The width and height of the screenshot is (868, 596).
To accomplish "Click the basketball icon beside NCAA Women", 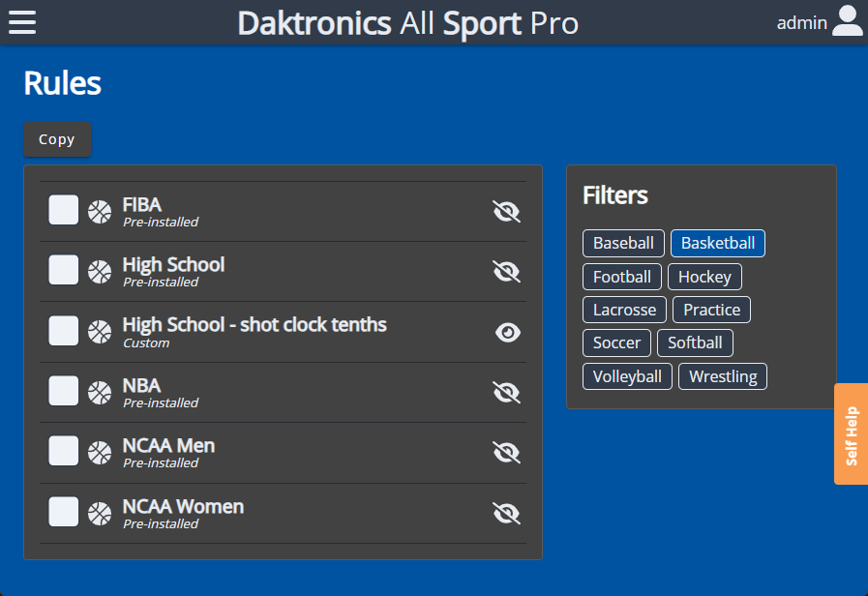I will (x=100, y=513).
